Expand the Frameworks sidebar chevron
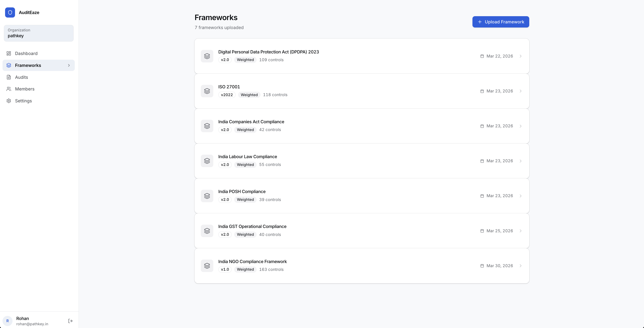Screen dimensions: 644x328 [69, 65]
